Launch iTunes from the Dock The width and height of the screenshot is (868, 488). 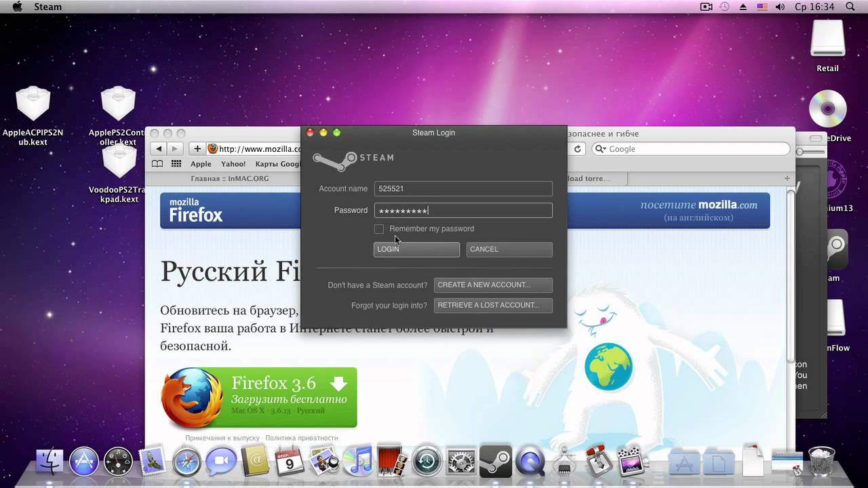[358, 462]
